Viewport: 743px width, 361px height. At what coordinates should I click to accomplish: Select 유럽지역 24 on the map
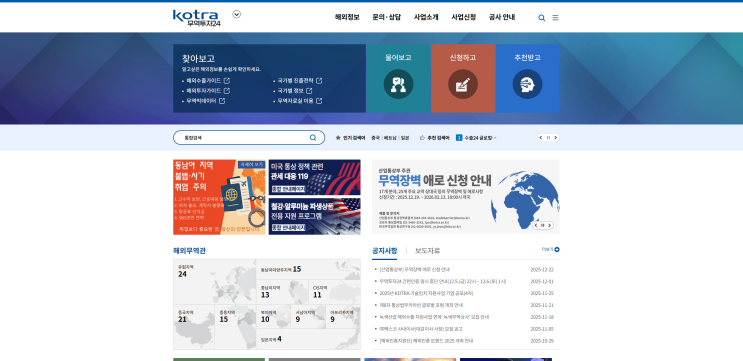(x=214, y=280)
